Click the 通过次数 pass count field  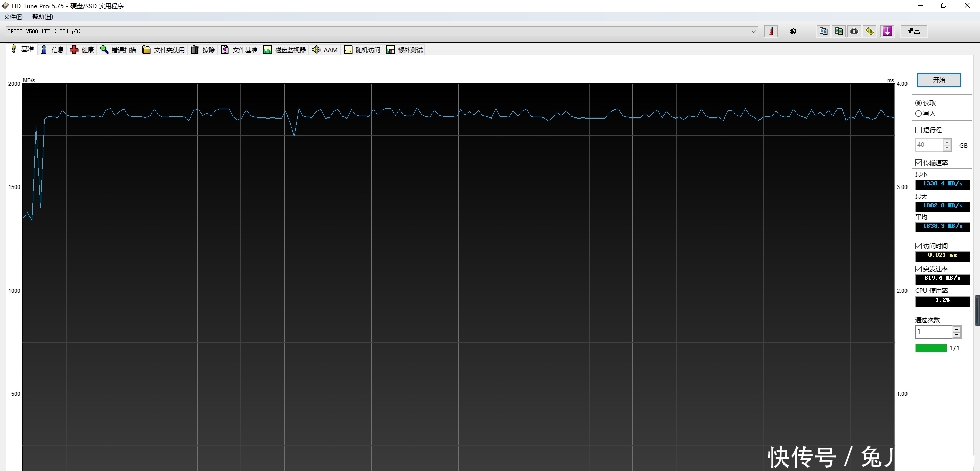pyautogui.click(x=934, y=332)
